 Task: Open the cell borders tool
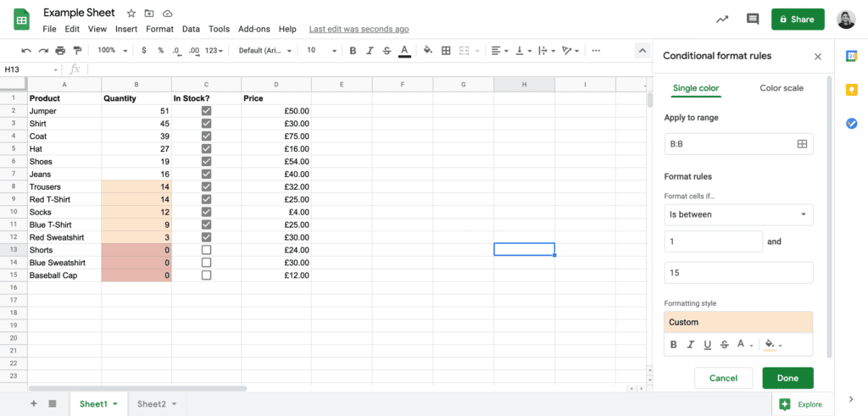coord(446,51)
